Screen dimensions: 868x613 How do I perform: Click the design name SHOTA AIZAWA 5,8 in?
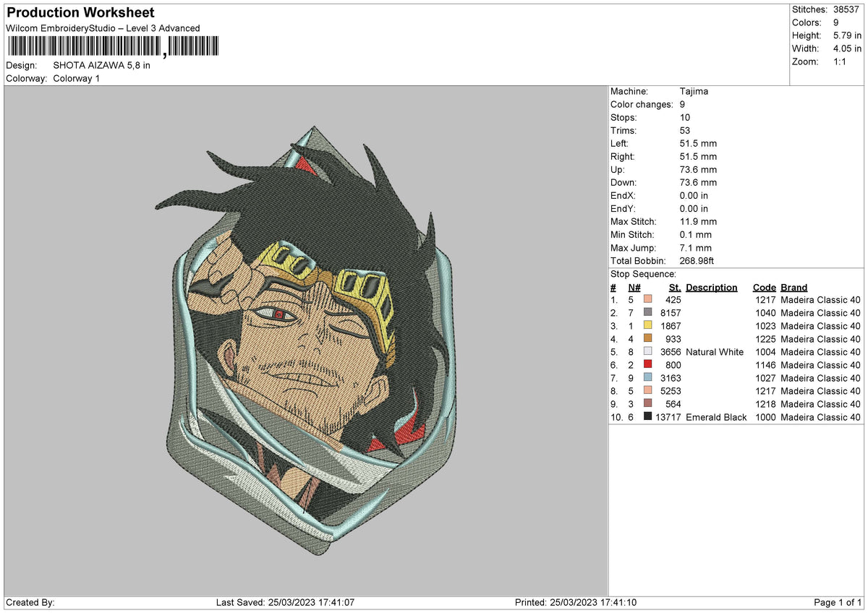coord(102,65)
